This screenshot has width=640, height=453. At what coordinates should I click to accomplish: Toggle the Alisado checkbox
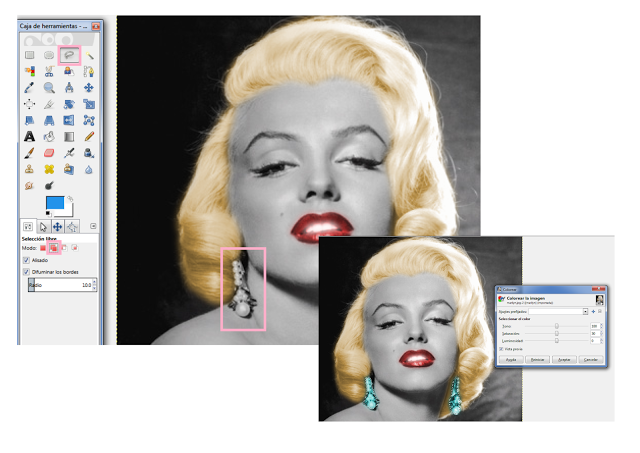pos(27,260)
